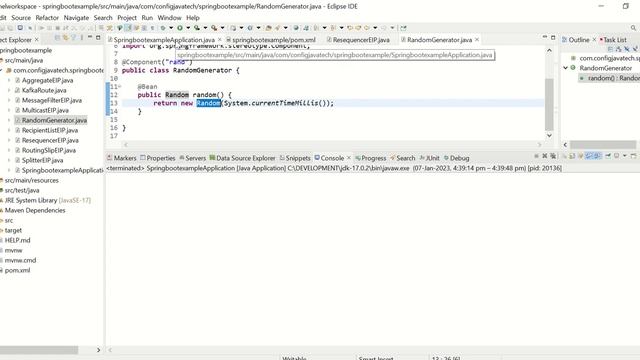
Task: Click Remove Launch X in Console toolbar
Action: pos(544,156)
